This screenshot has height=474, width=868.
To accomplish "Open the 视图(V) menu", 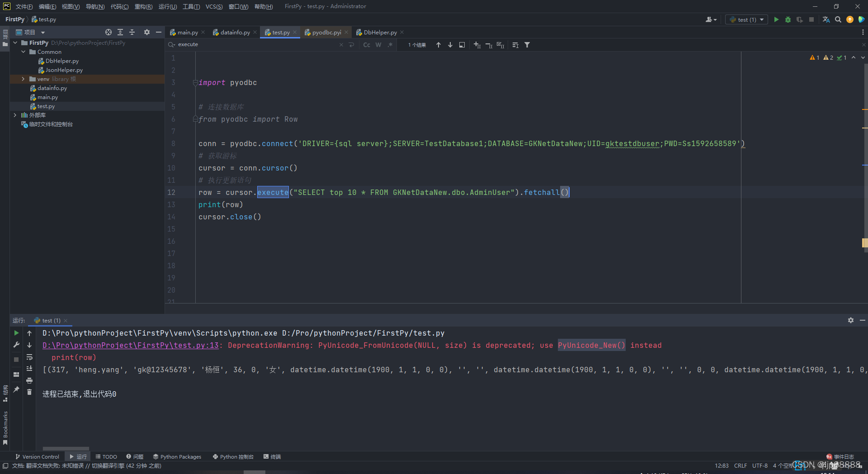I will [70, 6].
